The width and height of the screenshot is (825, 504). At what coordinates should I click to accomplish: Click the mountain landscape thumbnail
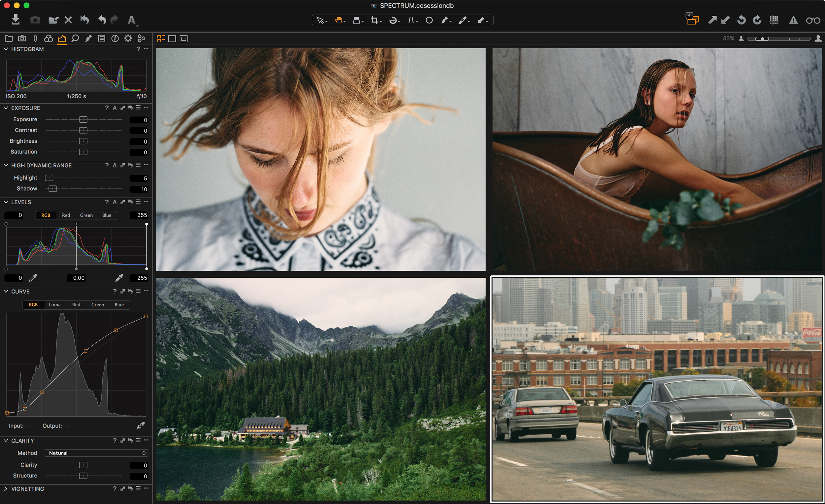(x=323, y=388)
